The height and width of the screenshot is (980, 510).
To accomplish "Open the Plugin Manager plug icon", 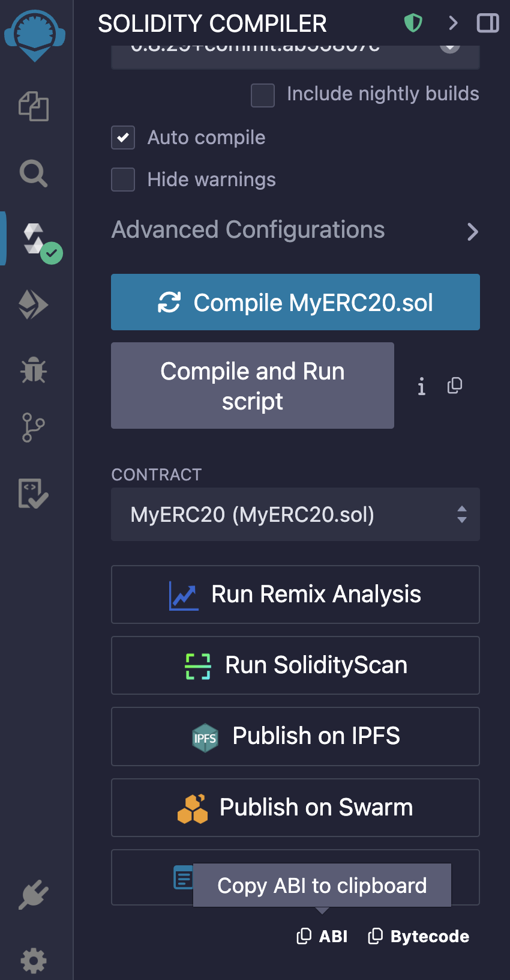I will click(34, 895).
